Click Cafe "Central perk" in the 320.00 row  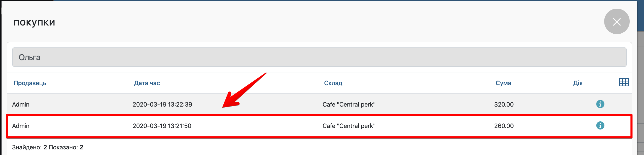pyautogui.click(x=349, y=105)
